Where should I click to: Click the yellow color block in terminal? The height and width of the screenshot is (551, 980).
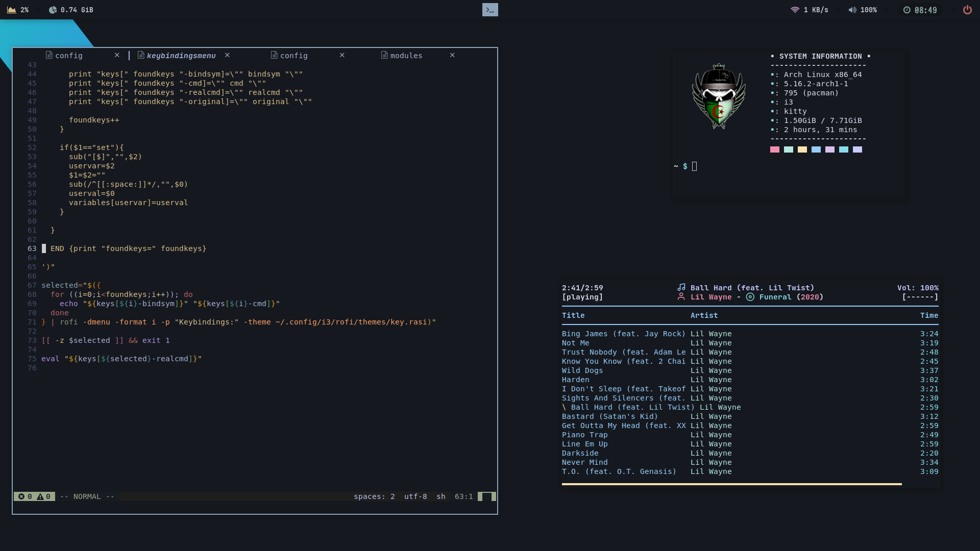[x=802, y=149]
